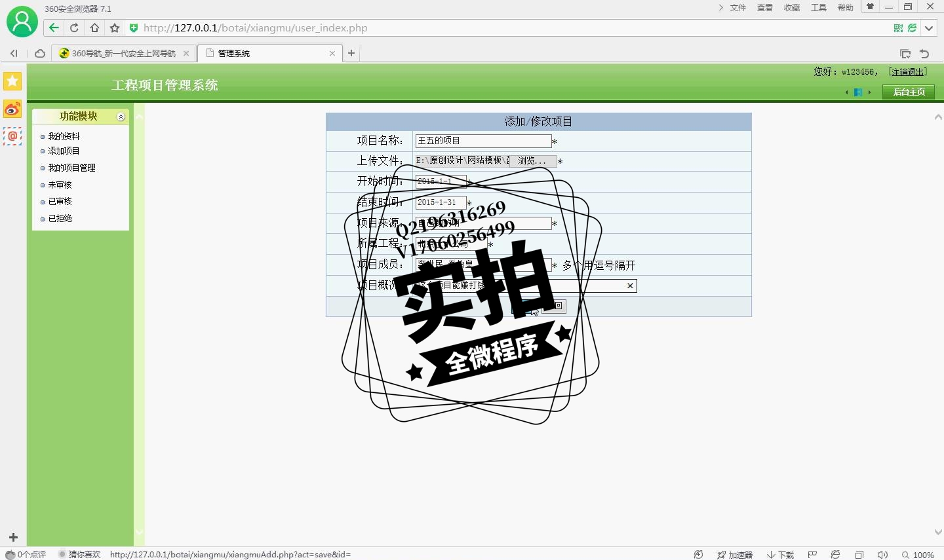Restore closed tab with undo icon
The width and height of the screenshot is (944, 560).
[924, 54]
